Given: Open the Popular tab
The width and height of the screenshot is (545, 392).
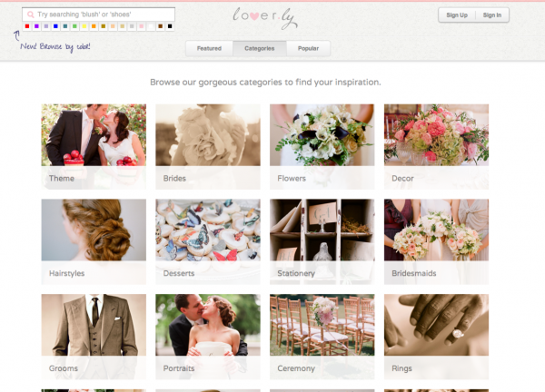Looking at the screenshot, I should pyautogui.click(x=308, y=48).
